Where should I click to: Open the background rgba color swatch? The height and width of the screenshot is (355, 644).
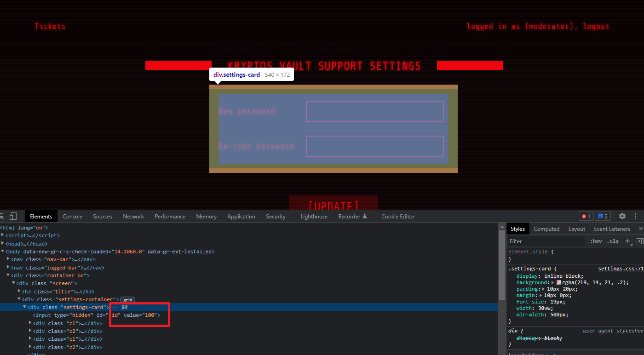[559, 282]
